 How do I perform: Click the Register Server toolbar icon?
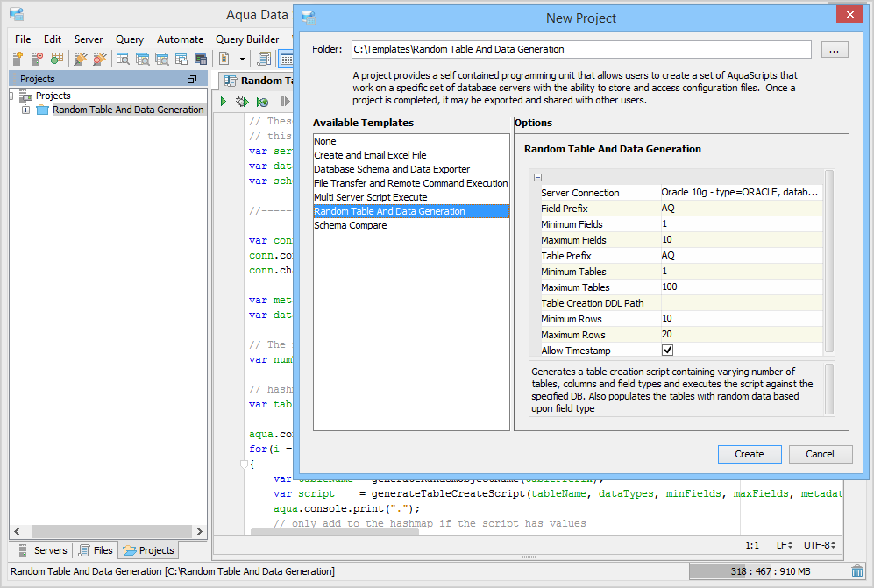click(x=18, y=59)
